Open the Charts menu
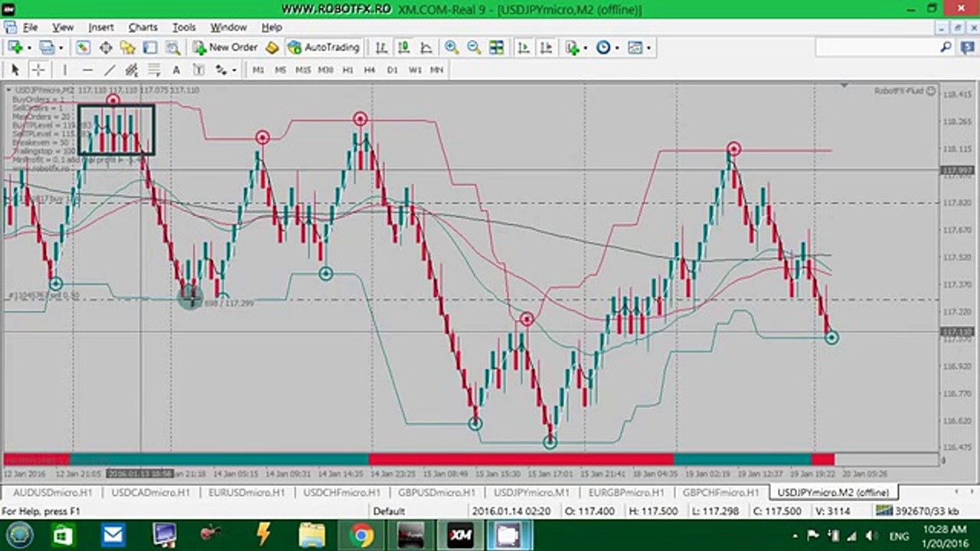The image size is (980, 551). (143, 28)
